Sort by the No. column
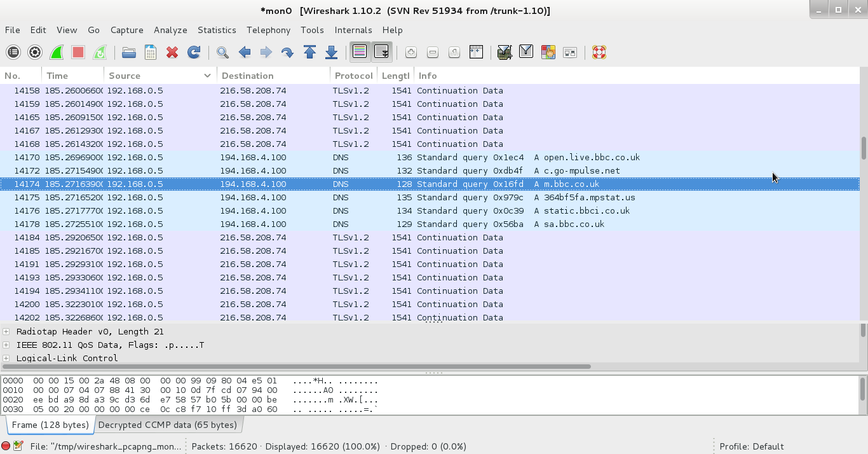 point(21,76)
